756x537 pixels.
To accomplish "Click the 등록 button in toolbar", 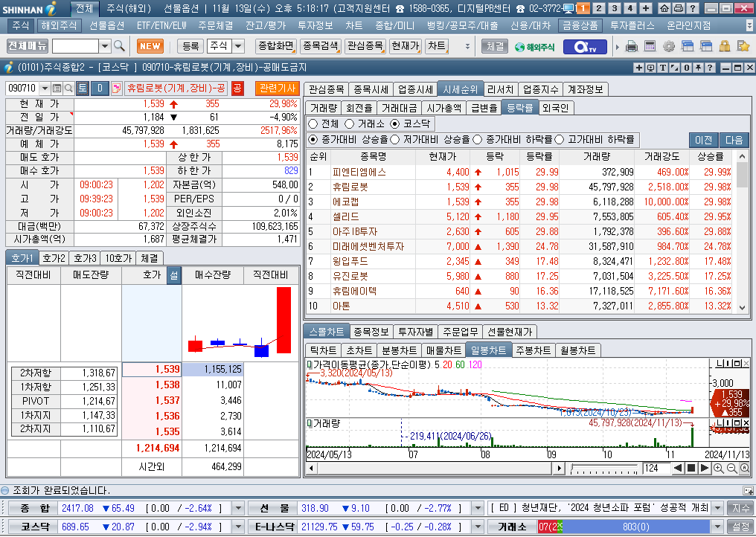I will [190, 46].
